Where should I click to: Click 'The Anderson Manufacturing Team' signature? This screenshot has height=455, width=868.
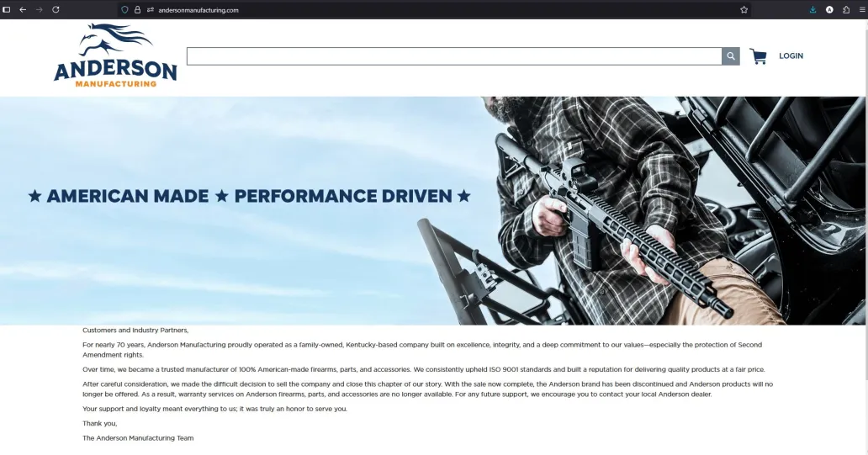coord(138,438)
